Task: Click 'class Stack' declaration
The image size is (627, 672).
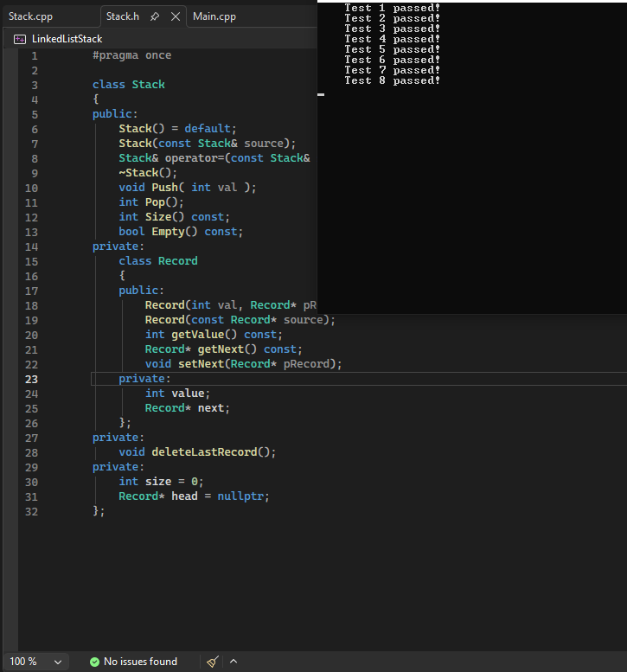Action: point(129,85)
